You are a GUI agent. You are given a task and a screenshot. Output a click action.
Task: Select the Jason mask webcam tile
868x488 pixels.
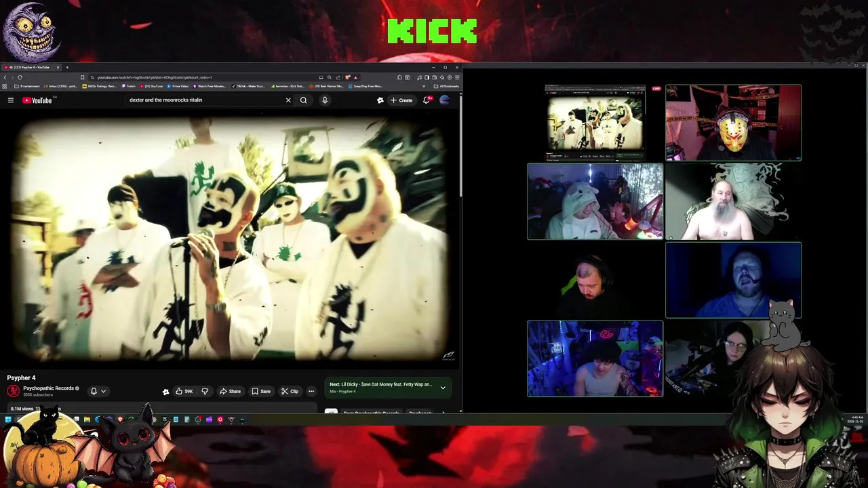(733, 123)
